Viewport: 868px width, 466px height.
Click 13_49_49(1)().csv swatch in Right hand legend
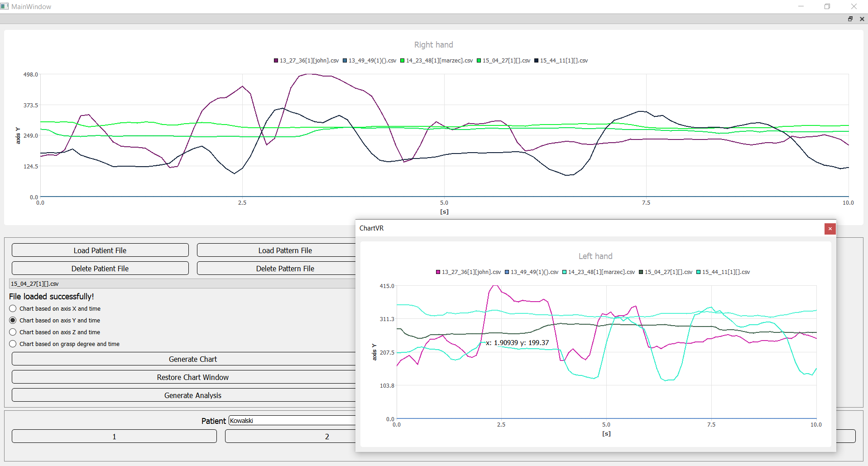(345, 61)
